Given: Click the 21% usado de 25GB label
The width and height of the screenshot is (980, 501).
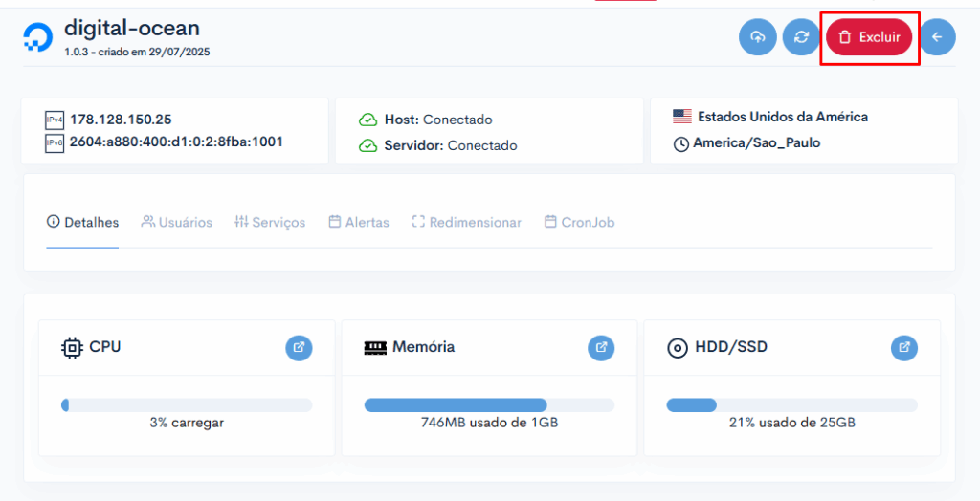Looking at the screenshot, I should (791, 423).
